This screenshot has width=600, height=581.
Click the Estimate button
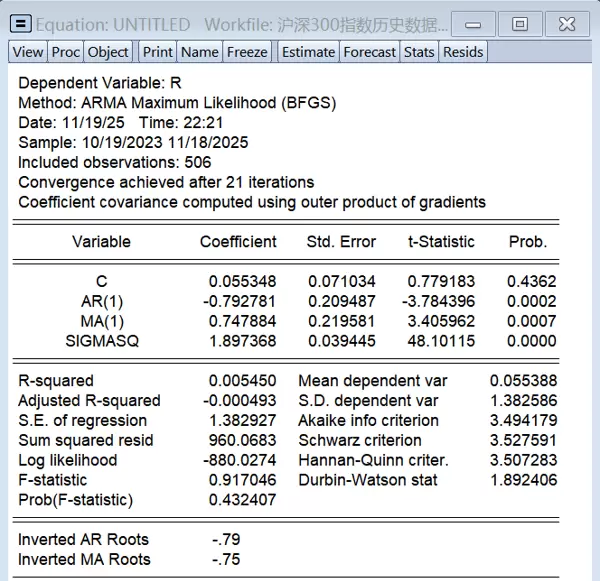(308, 52)
